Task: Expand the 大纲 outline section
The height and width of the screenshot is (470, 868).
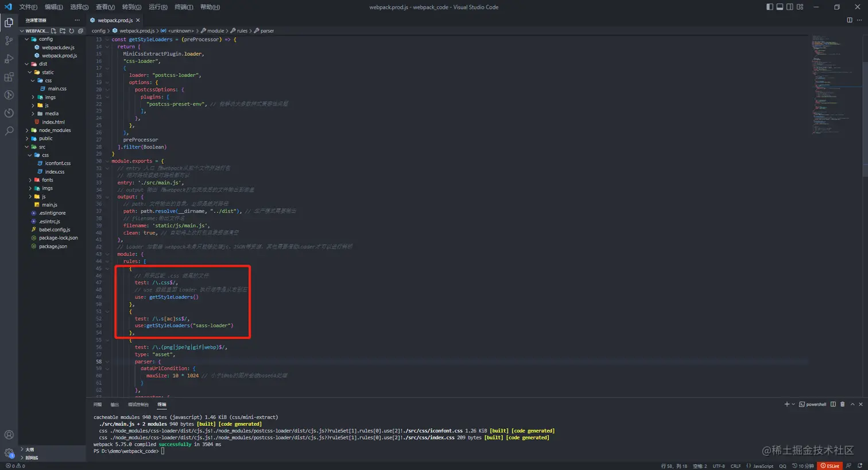Action: (x=22, y=449)
